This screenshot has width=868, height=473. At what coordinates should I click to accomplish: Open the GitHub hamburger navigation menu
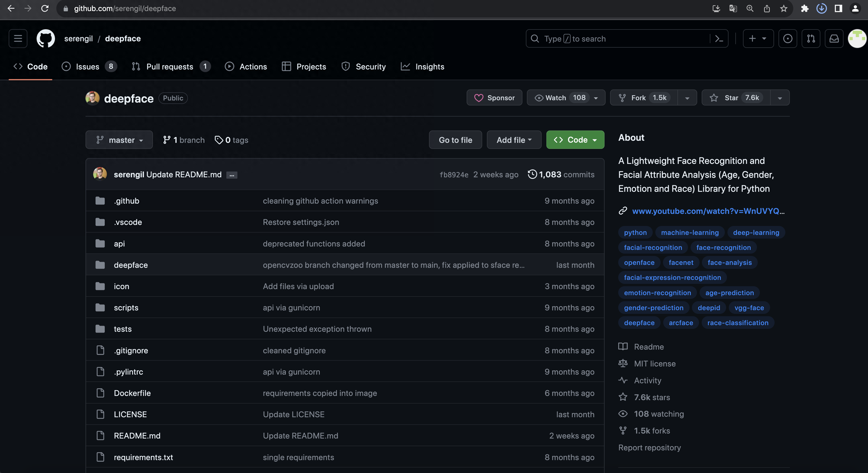[x=18, y=38]
